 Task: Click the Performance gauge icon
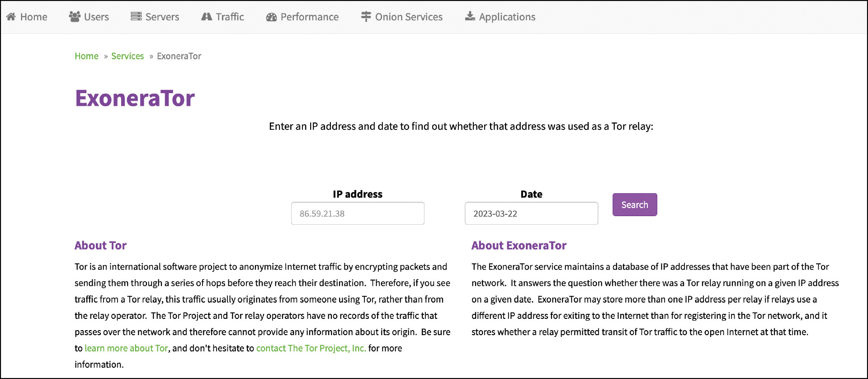click(271, 17)
